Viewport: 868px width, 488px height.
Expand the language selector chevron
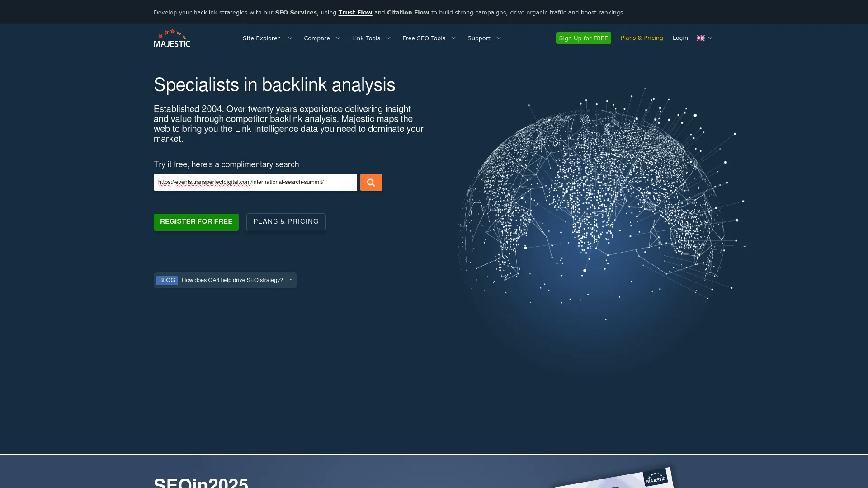pyautogui.click(x=710, y=38)
